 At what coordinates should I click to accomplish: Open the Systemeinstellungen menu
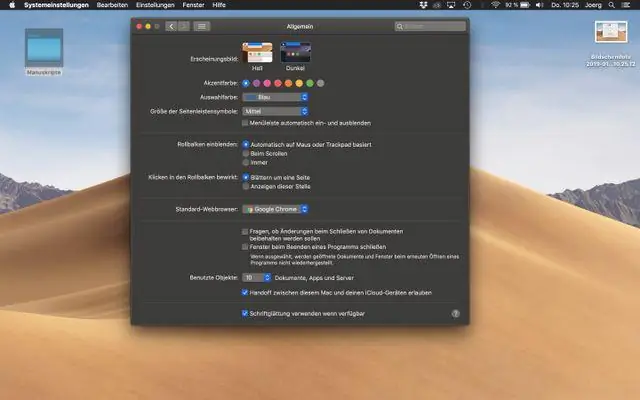[56, 5]
